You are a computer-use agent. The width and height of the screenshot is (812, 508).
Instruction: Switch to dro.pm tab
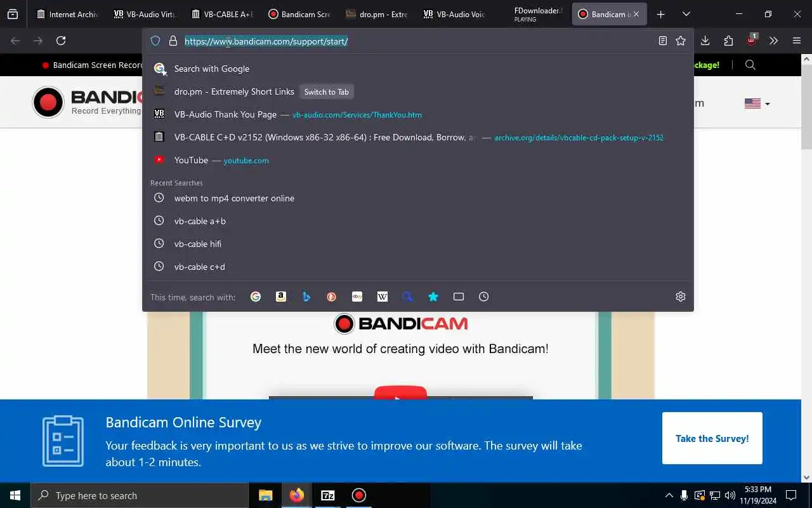point(376,14)
